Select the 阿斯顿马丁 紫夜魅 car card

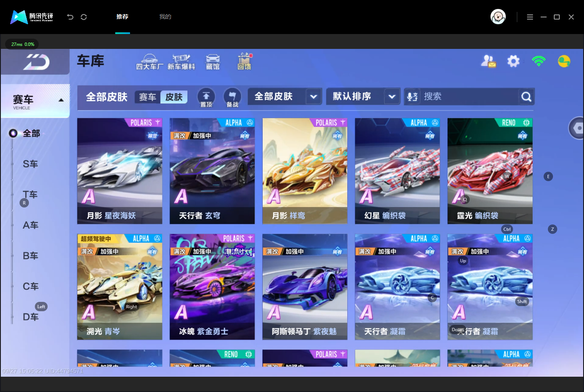pos(305,287)
